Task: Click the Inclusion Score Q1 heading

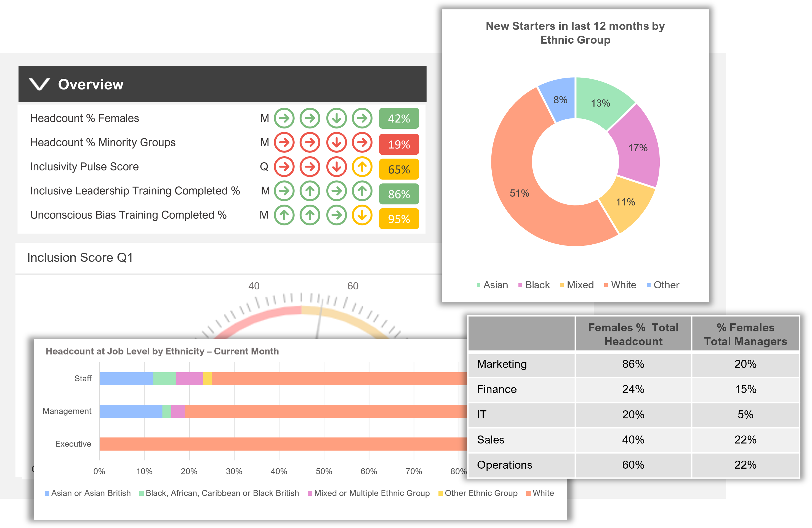Action: (x=80, y=258)
